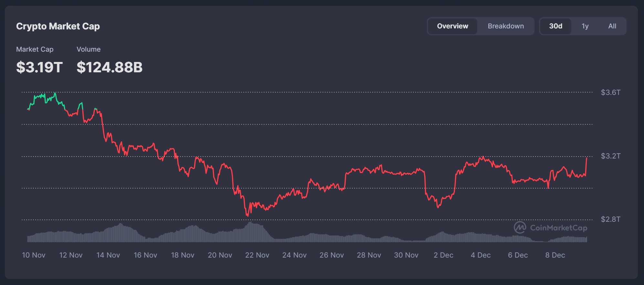
Task: Click the $3.2T axis label
Action: pos(610,156)
